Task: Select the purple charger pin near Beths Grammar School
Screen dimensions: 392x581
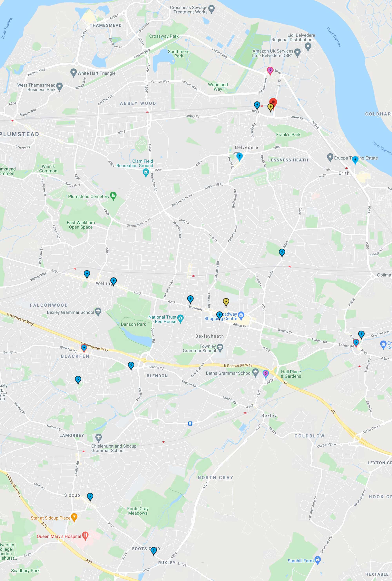Action: (x=266, y=374)
